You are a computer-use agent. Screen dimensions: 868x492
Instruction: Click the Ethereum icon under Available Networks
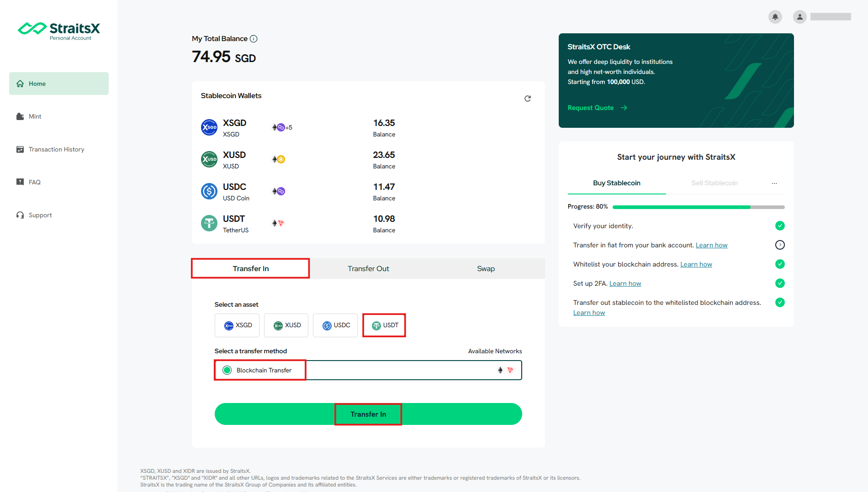500,370
